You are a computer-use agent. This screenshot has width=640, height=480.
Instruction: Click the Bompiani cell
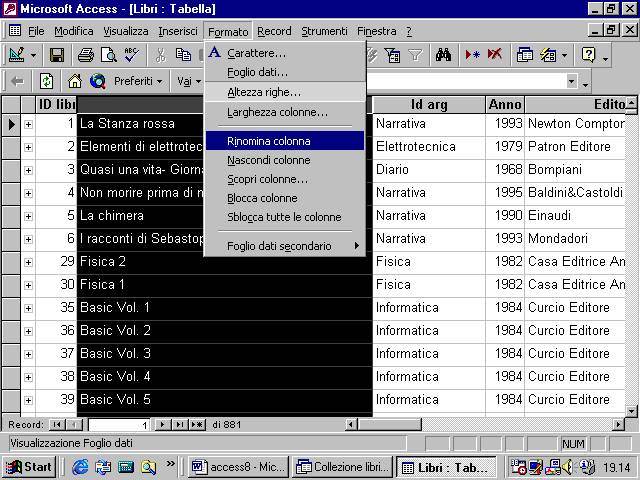tap(575, 169)
